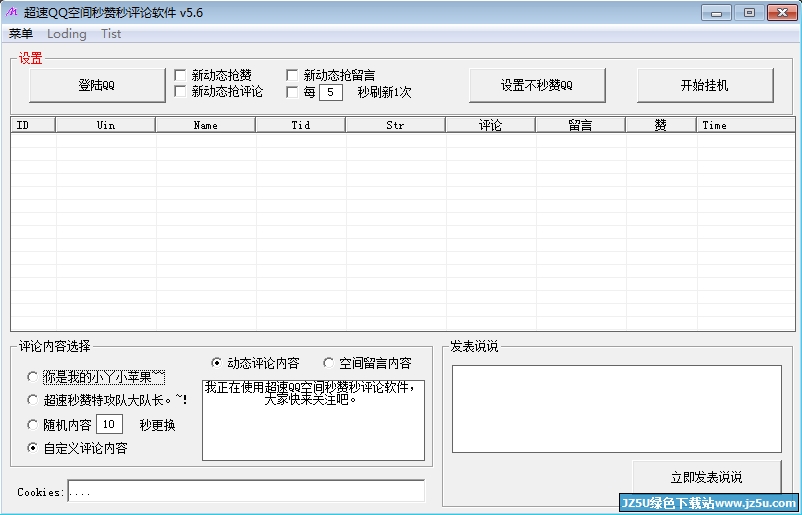The image size is (802, 515).
Task: Open the Loding menu item
Action: point(66,34)
